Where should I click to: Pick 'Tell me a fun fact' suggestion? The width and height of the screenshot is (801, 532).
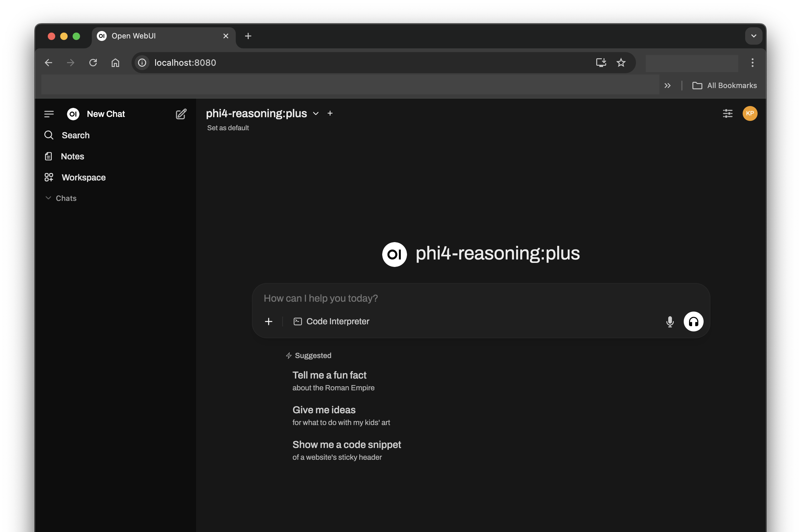click(333, 381)
